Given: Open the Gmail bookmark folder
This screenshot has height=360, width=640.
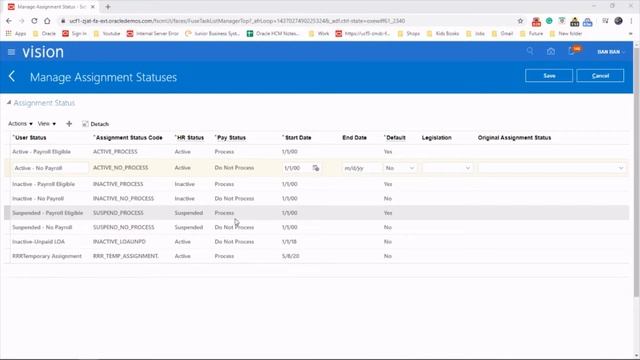Looking at the screenshot, I should coord(502,33).
